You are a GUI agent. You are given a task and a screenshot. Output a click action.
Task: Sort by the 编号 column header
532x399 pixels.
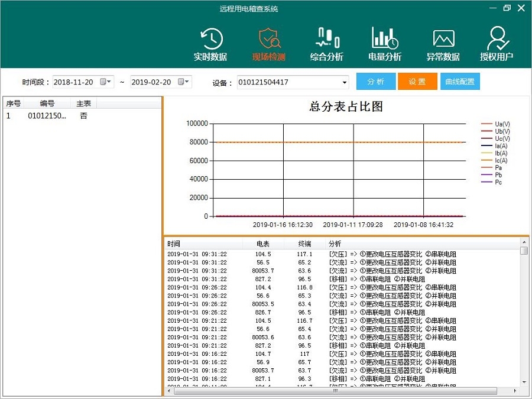coord(47,103)
